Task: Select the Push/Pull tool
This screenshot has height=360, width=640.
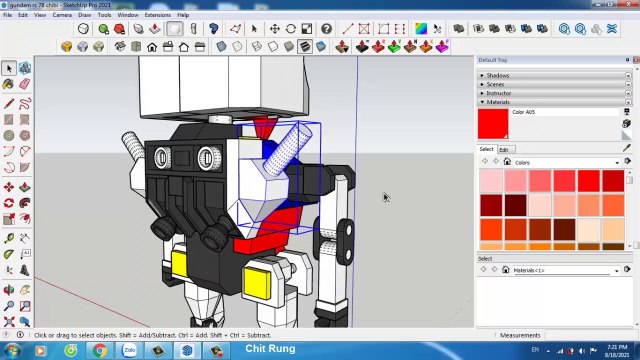Action: (25, 187)
